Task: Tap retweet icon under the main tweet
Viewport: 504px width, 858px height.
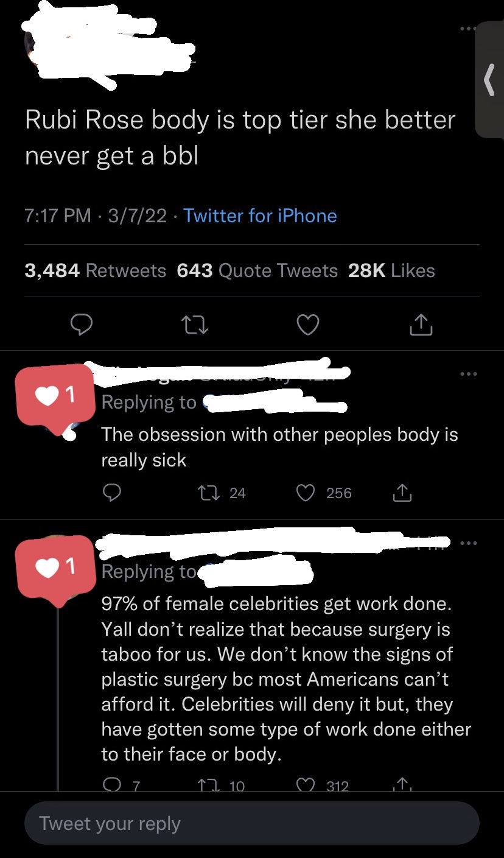Action: pos(195,326)
